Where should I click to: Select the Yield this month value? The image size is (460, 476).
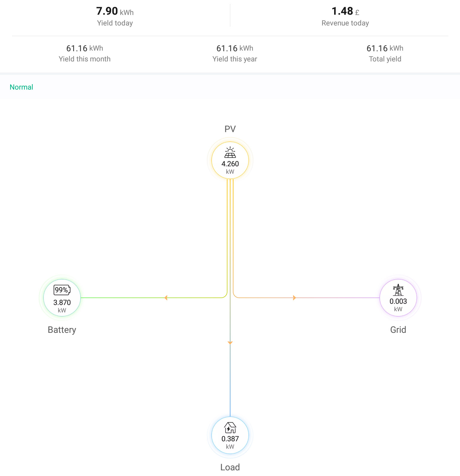(x=85, y=48)
